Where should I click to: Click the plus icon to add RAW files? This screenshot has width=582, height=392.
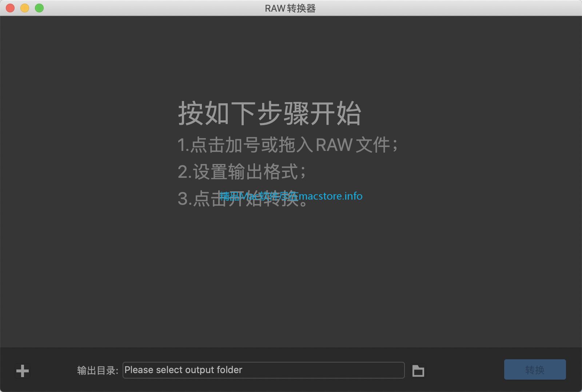click(23, 371)
